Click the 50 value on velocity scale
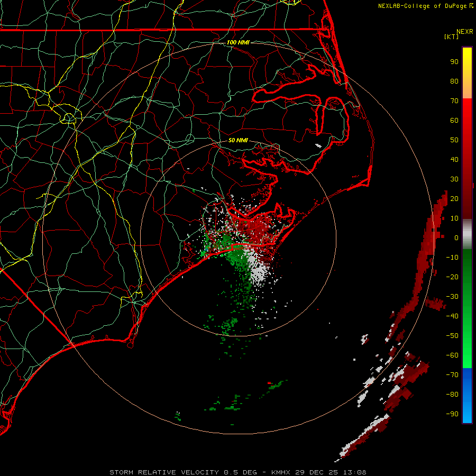 tap(454, 140)
